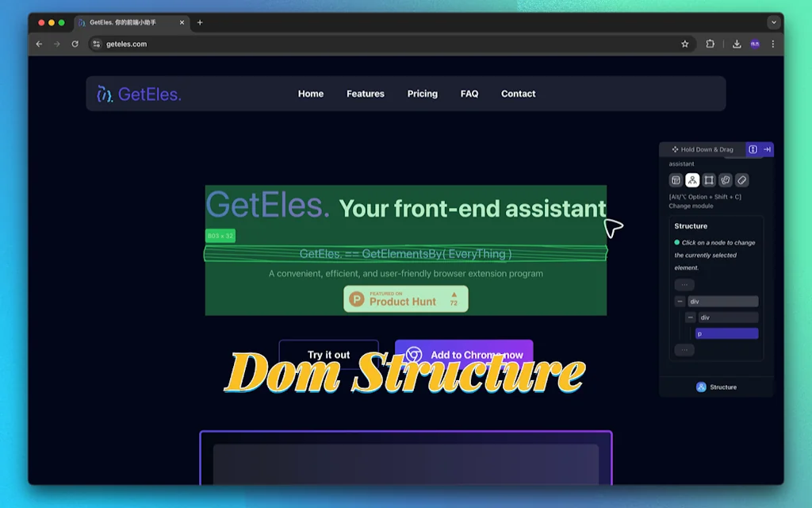
Task: Toggle the purple device icon in the panel header
Action: coord(753,149)
